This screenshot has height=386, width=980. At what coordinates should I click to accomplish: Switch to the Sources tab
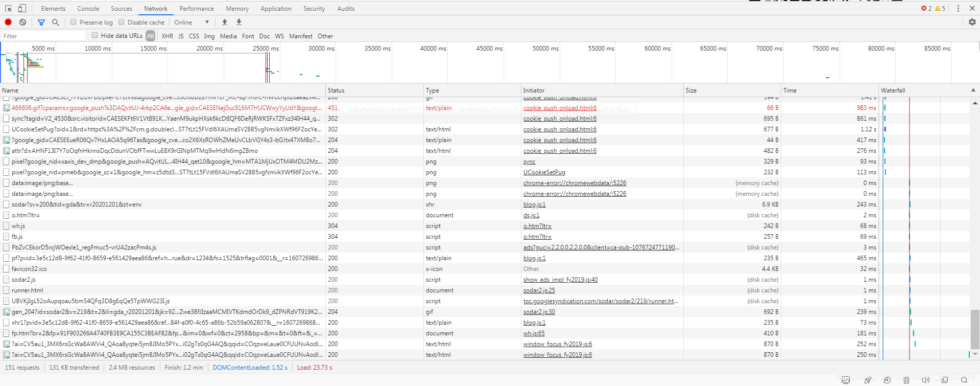(122, 9)
